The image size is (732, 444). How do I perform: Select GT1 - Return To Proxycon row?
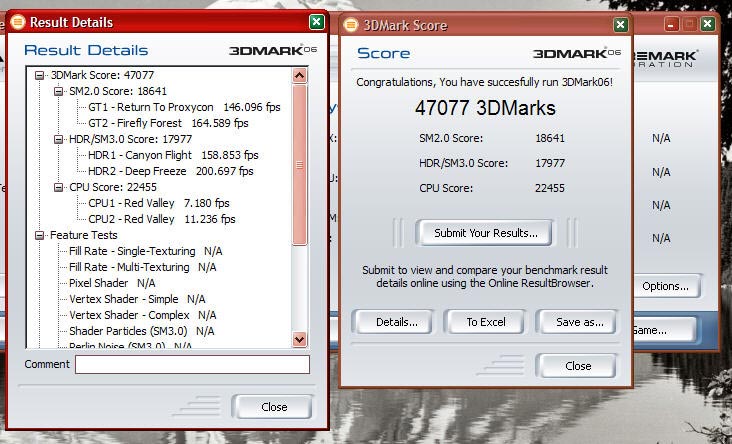pyautogui.click(x=184, y=107)
